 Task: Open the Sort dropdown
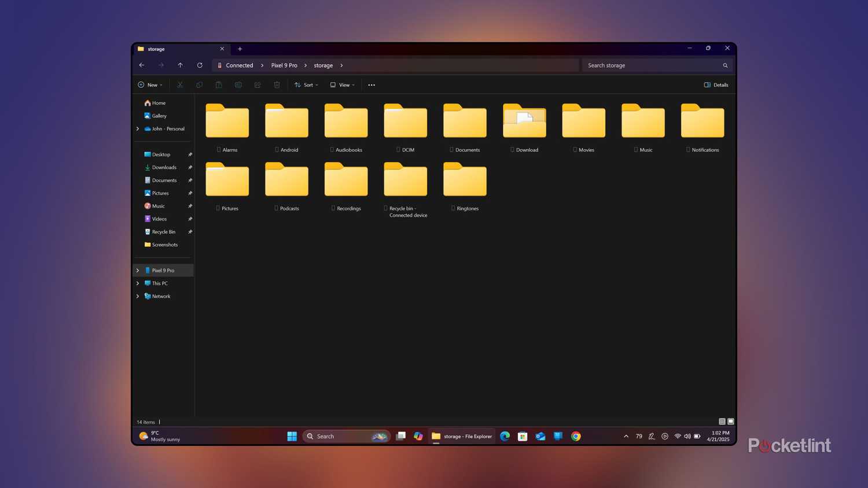pyautogui.click(x=306, y=85)
